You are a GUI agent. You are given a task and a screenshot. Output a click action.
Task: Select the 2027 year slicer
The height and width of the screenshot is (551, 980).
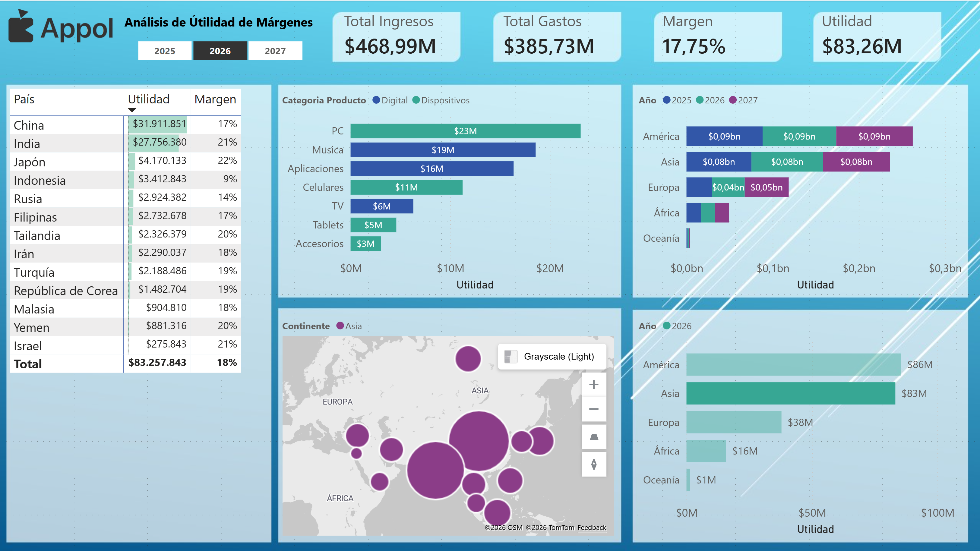coord(275,51)
